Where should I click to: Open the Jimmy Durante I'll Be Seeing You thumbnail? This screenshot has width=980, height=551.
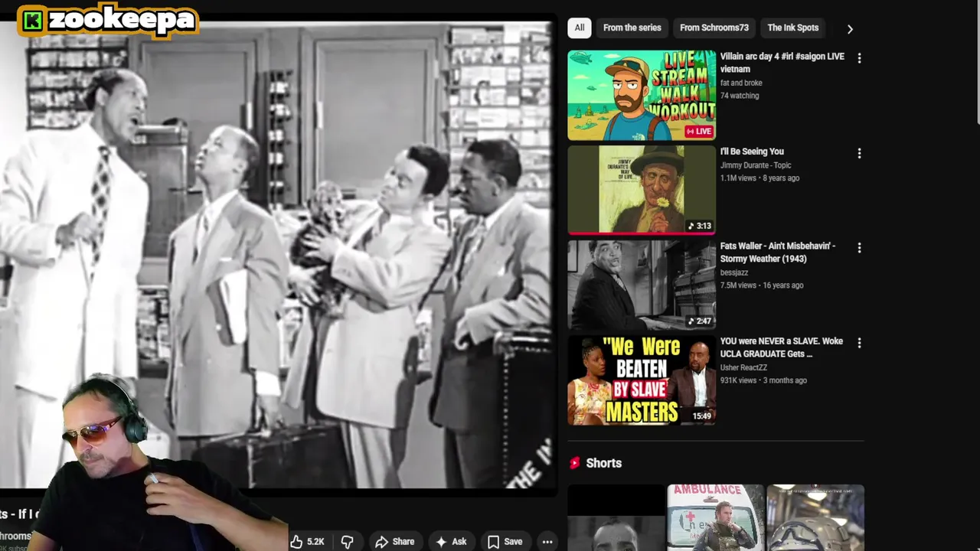(x=642, y=190)
